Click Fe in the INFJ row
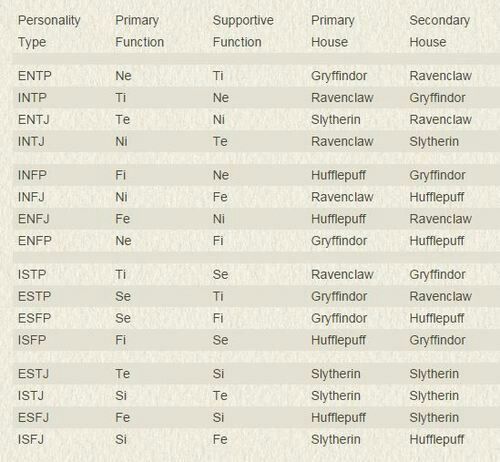The image size is (500, 462). coord(220,197)
